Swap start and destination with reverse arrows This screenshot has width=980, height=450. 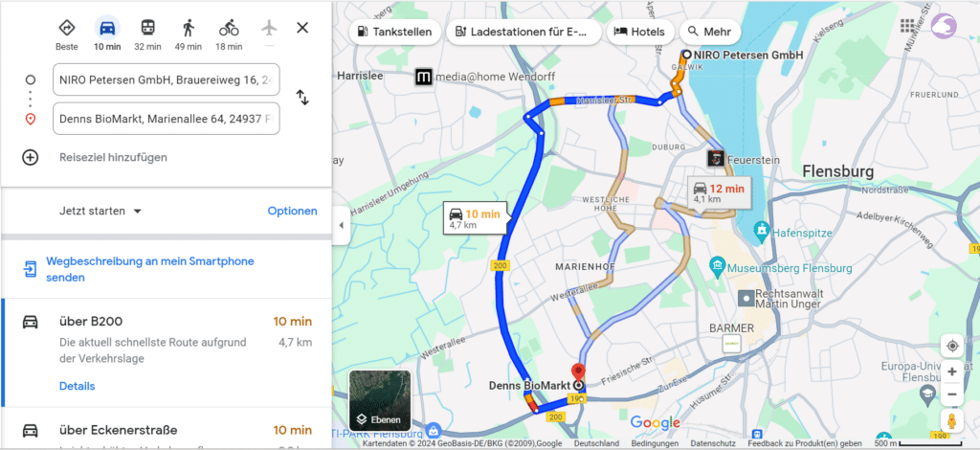point(302,98)
